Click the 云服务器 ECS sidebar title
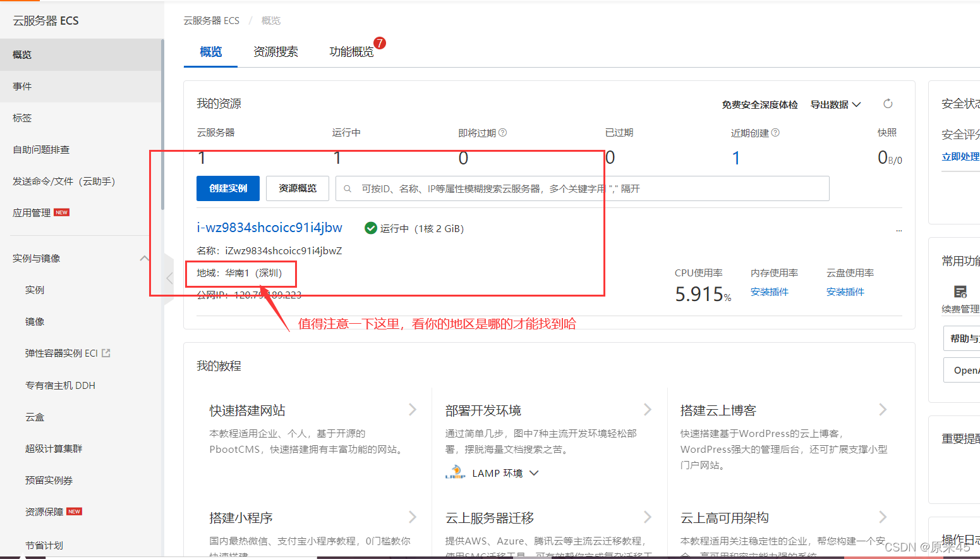Viewport: 980px width, 559px height. click(46, 21)
